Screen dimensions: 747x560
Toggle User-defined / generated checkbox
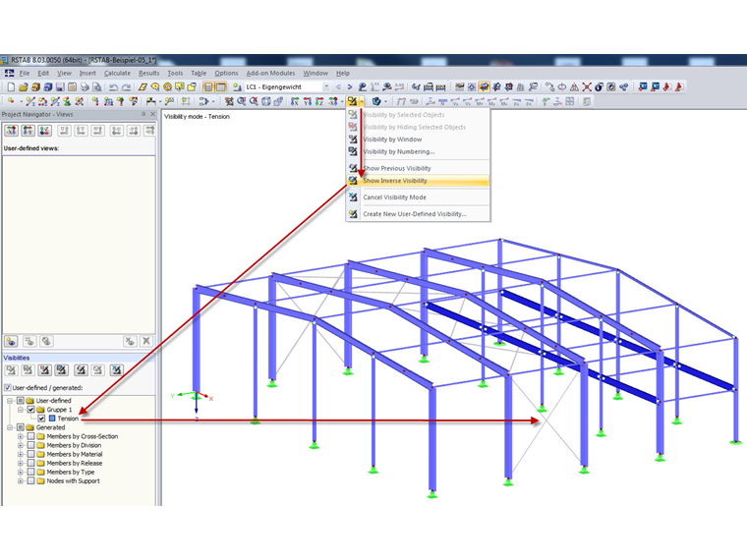click(8, 388)
